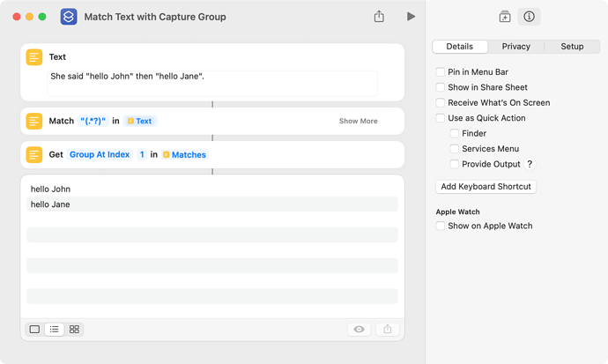Switch to the Setup tab
Image resolution: width=608 pixels, height=364 pixels.
[572, 47]
